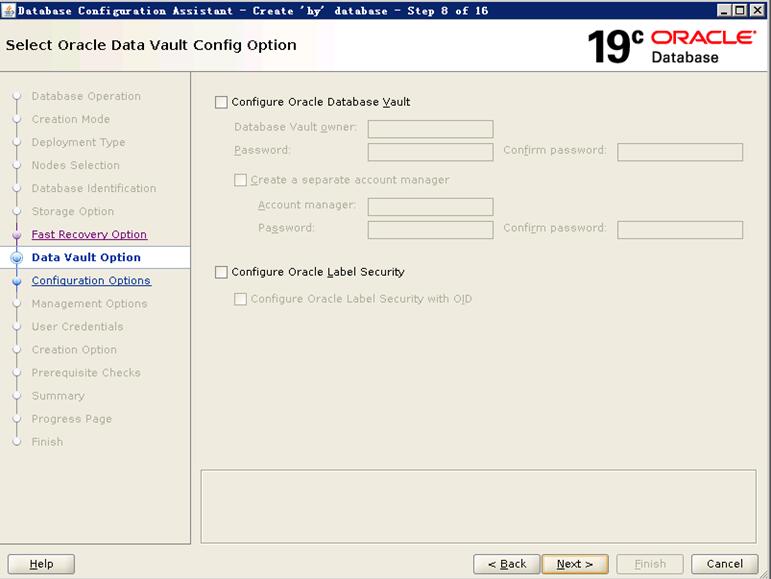Enable Configure Oracle Label Security
This screenshot has height=579, width=771.
(x=221, y=272)
